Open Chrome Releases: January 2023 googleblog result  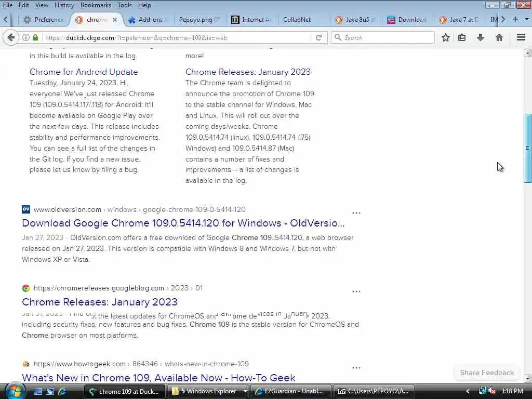[100, 302]
